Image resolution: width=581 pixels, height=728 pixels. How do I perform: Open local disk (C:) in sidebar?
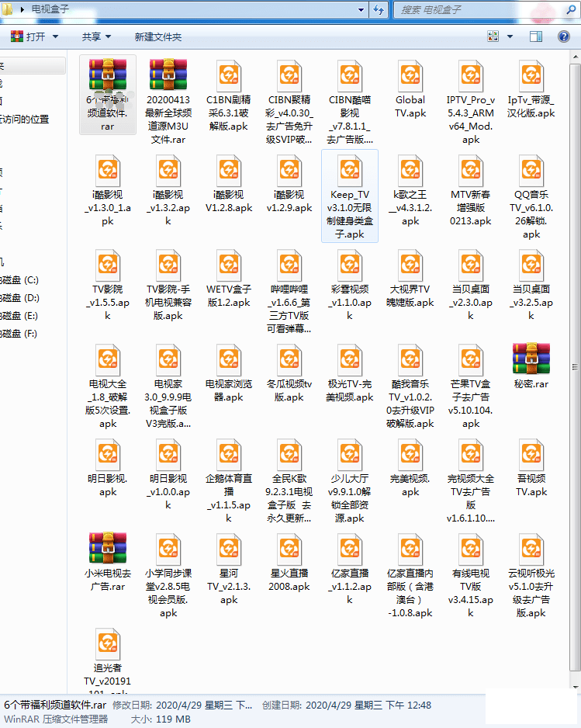click(19, 280)
